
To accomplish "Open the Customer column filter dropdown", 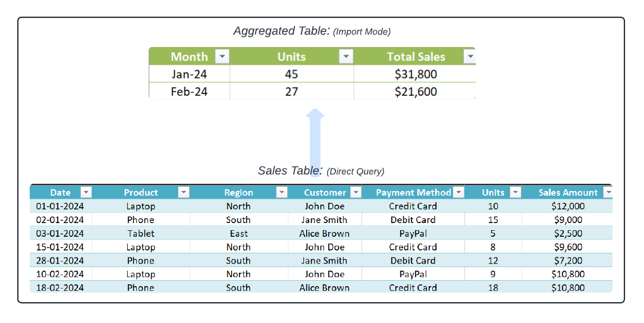I will click(356, 192).
